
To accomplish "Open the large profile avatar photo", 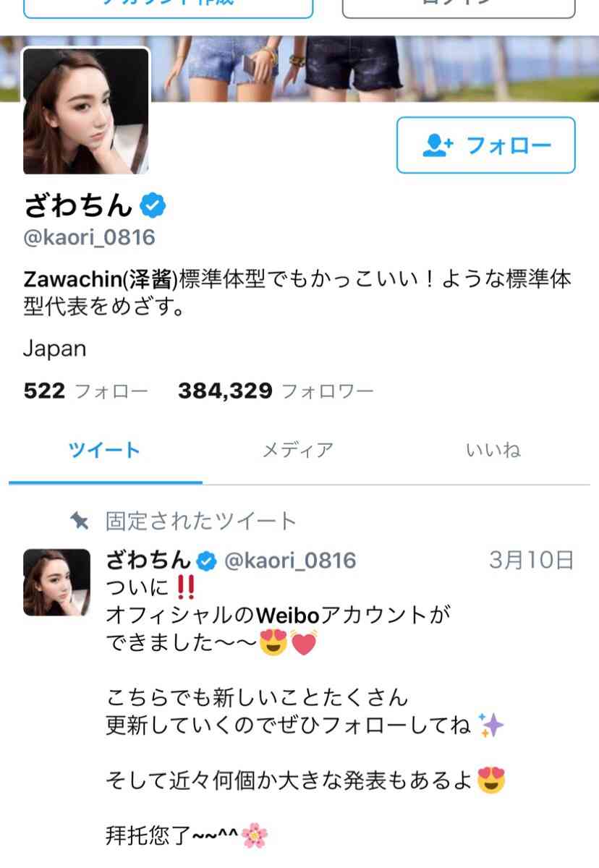I will coord(87,111).
